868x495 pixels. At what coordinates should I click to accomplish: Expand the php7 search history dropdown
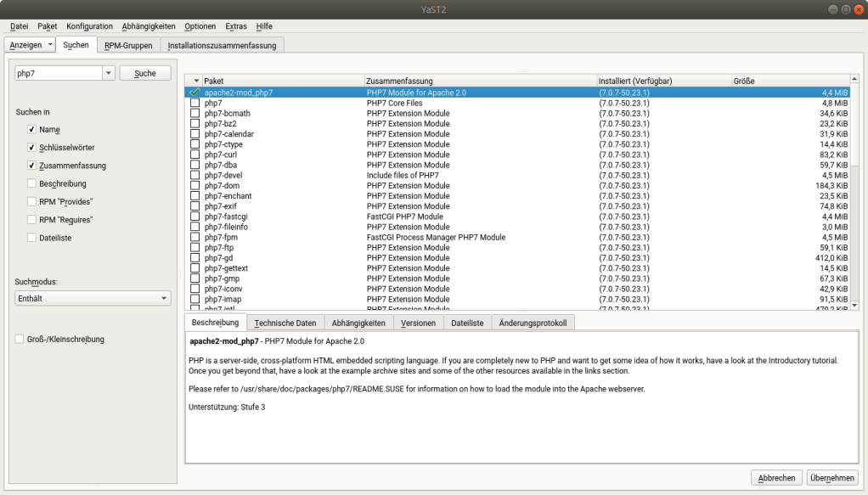pos(109,73)
